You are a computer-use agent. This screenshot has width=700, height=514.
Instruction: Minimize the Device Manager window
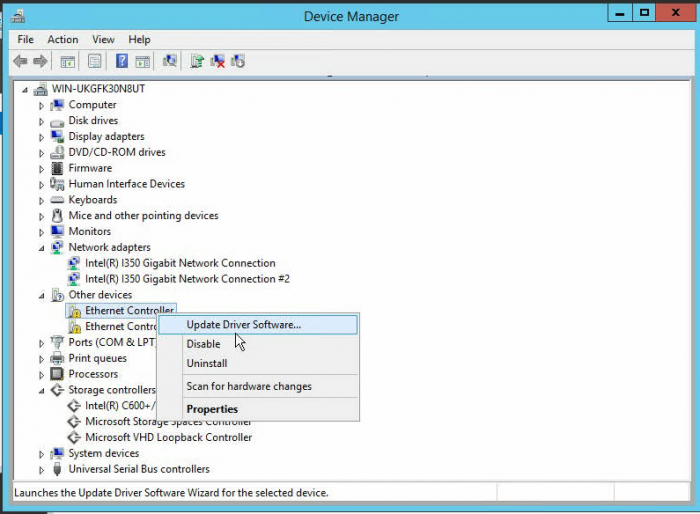pyautogui.click(x=620, y=13)
